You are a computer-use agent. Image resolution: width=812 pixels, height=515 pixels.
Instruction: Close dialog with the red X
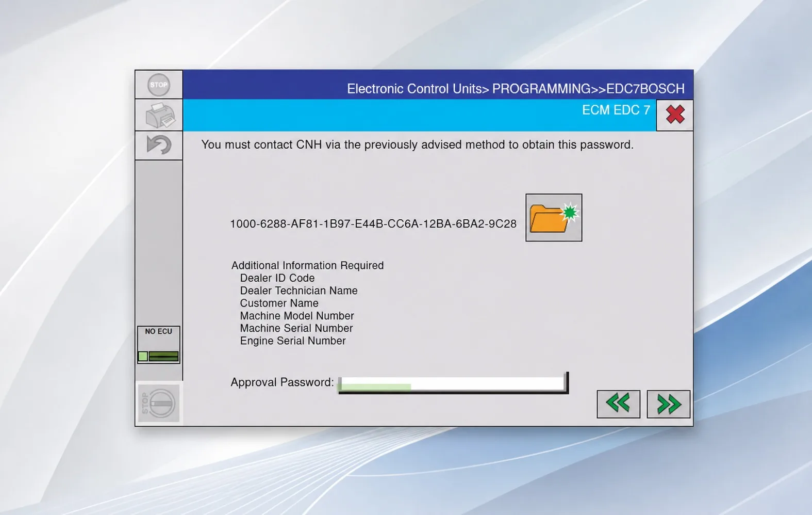coord(675,115)
